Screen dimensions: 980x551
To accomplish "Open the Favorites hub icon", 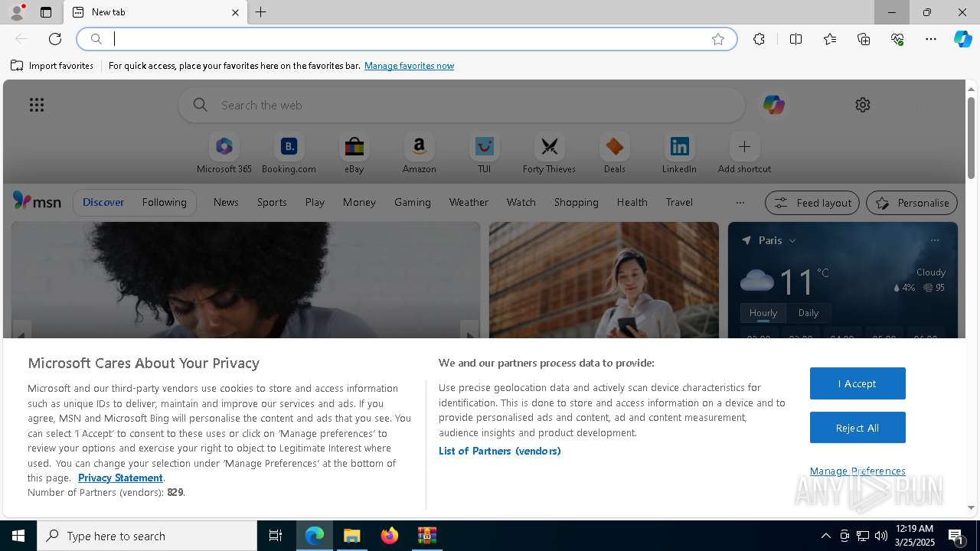I will pyautogui.click(x=830, y=39).
